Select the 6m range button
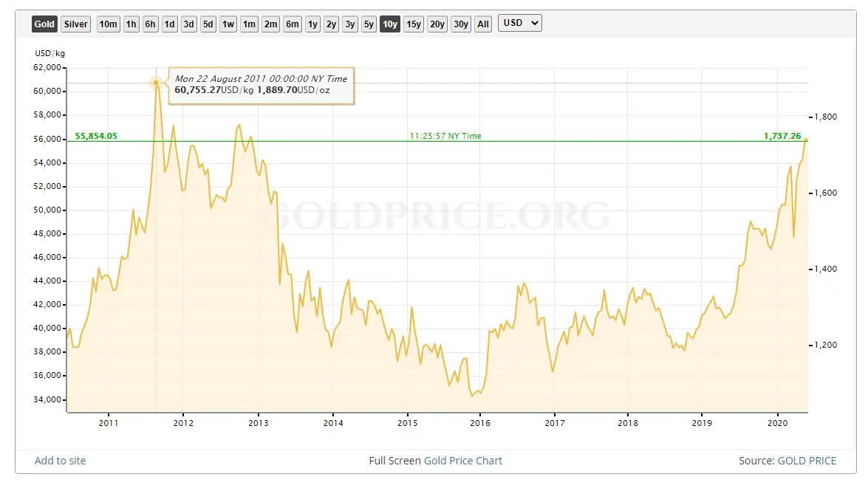The width and height of the screenshot is (868, 488). pyautogui.click(x=293, y=24)
